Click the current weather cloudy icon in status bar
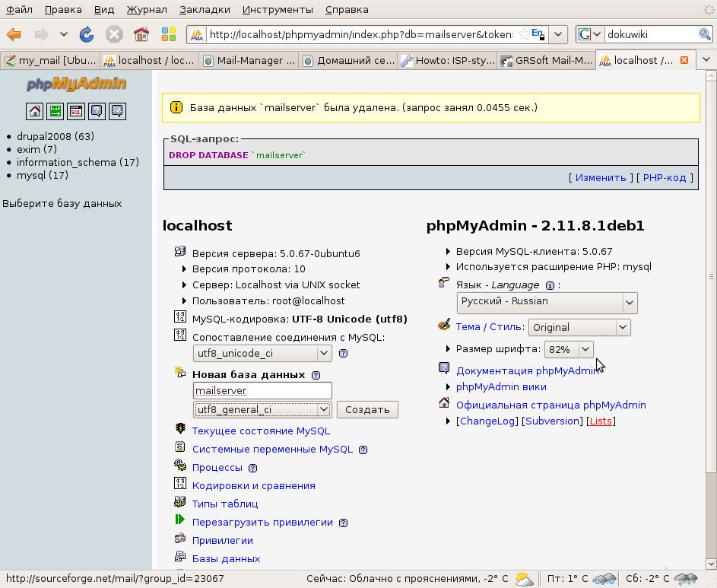The height and width of the screenshot is (588, 717). [524, 579]
